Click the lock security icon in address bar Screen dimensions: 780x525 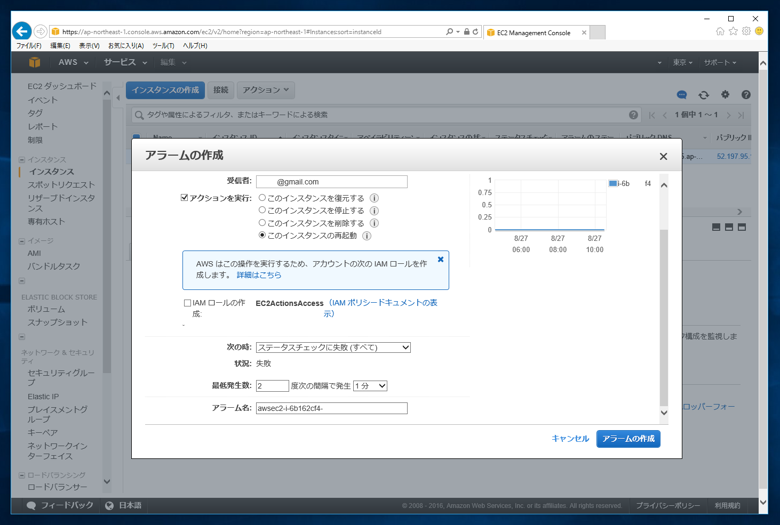[467, 31]
